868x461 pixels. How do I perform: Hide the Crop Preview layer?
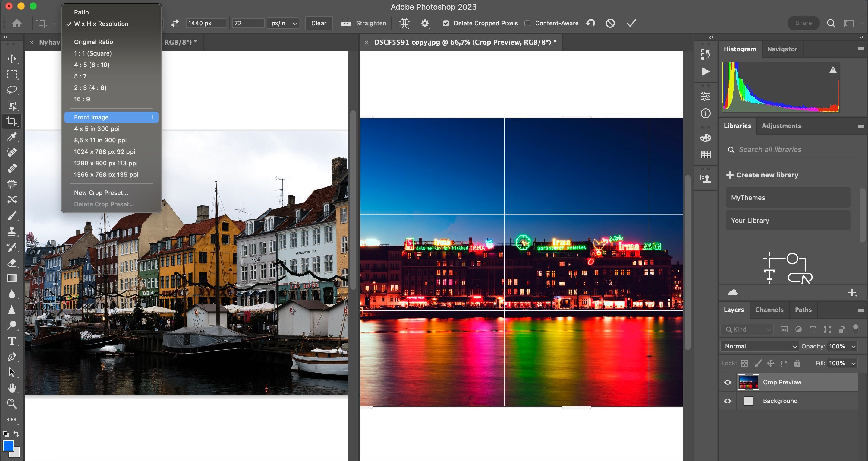point(728,383)
